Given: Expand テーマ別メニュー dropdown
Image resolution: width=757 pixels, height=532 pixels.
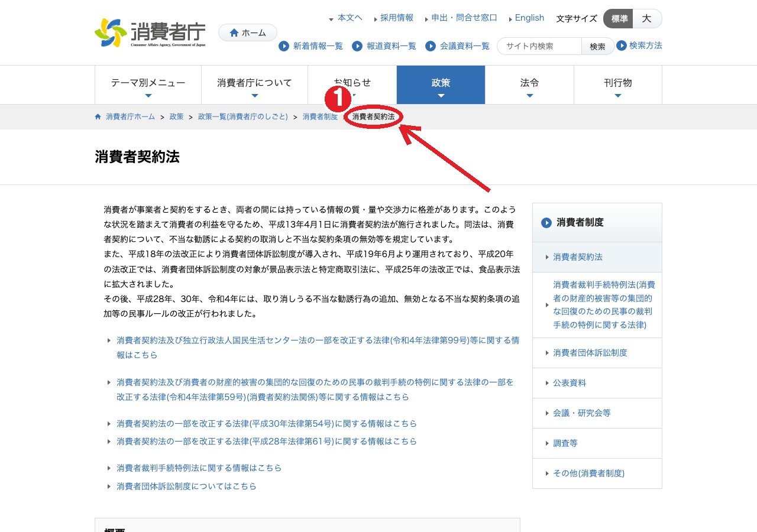Looking at the screenshot, I should 148,85.
